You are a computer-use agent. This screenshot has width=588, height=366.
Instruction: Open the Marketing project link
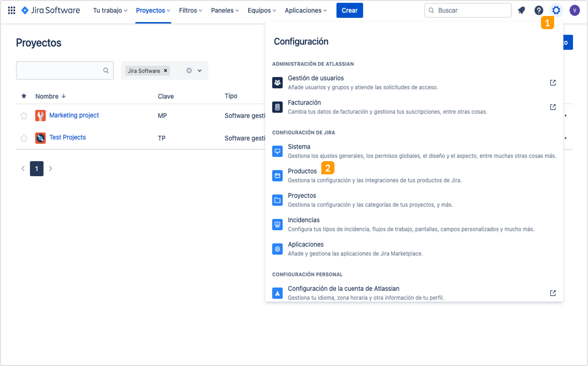coord(74,115)
